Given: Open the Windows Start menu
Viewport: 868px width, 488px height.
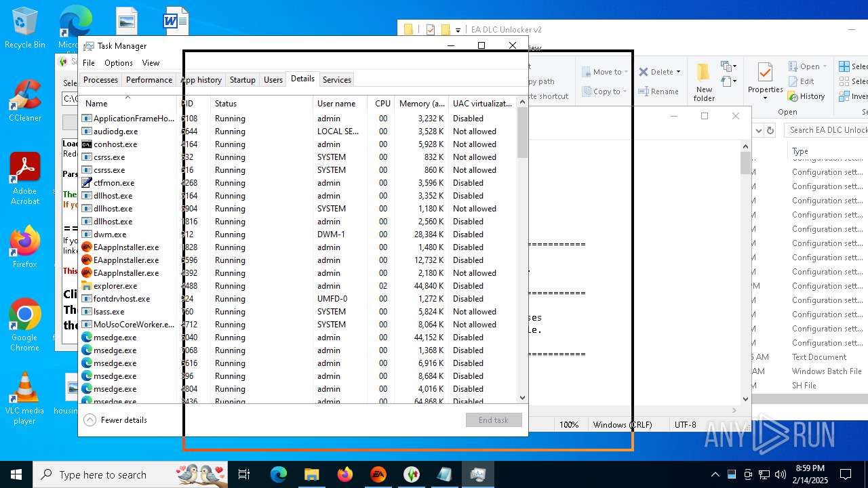Looking at the screenshot, I should [x=16, y=474].
